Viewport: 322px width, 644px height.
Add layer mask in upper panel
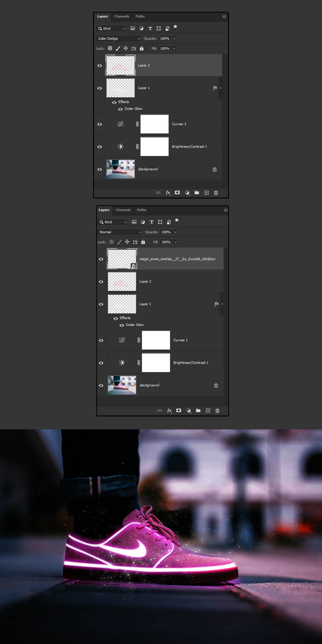177,192
